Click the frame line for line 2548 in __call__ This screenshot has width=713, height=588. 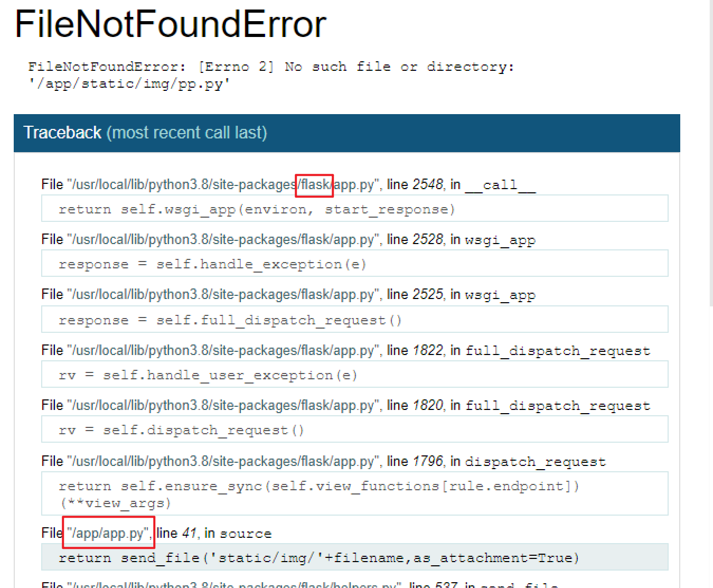288,184
